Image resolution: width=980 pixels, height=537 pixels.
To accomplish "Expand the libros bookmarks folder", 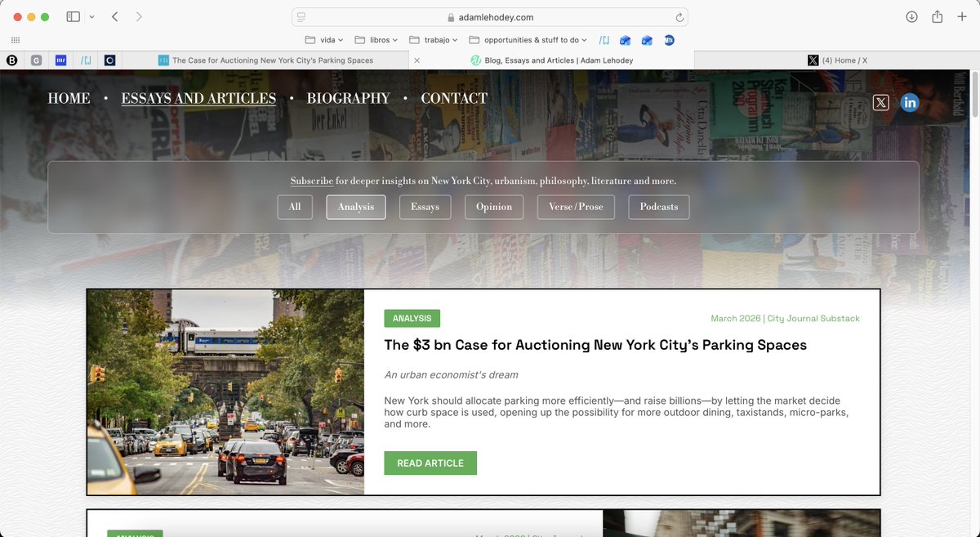I will 376,39.
